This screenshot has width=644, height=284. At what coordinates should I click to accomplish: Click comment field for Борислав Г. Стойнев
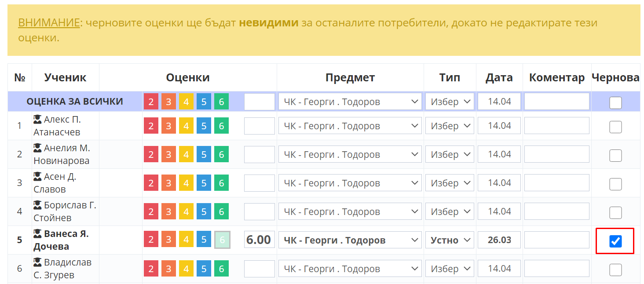click(x=556, y=212)
